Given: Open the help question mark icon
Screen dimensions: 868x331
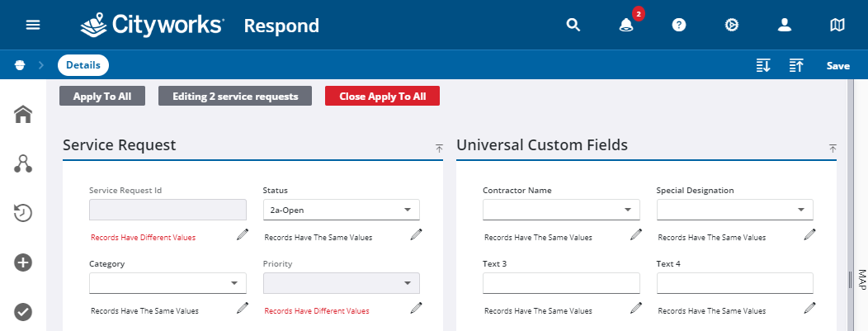Looking at the screenshot, I should pyautogui.click(x=679, y=25).
